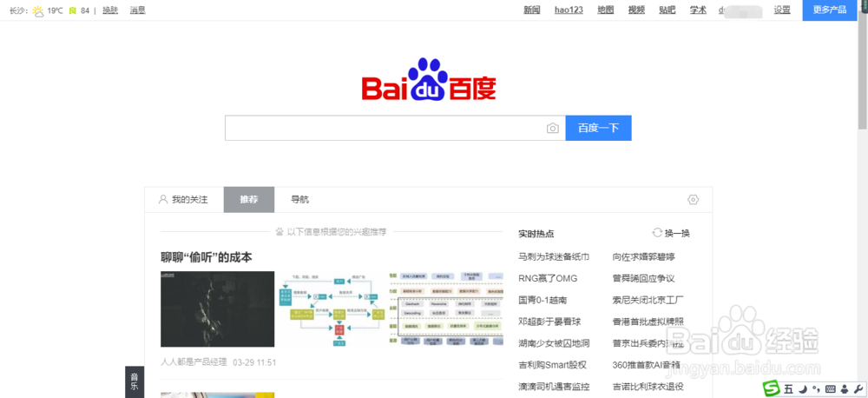The image size is (868, 398).
Task: Open the article titled 聊聊“偷听”的成本
Action: coord(207,257)
